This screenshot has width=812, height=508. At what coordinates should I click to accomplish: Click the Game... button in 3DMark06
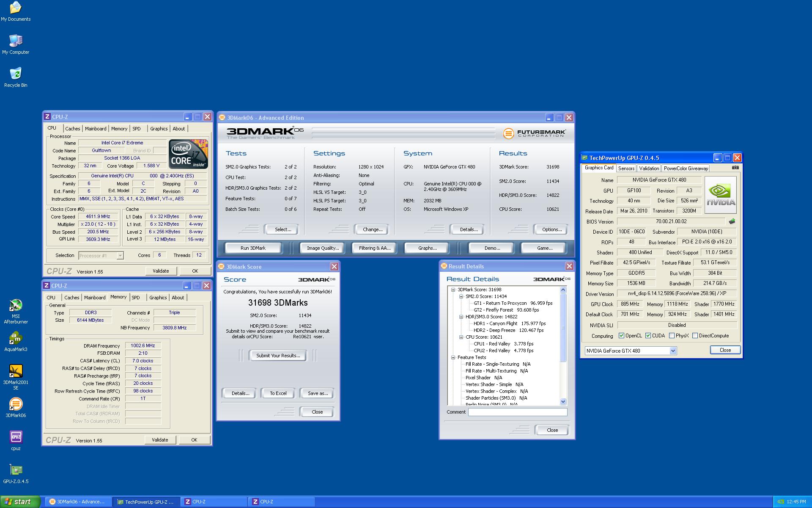(545, 248)
